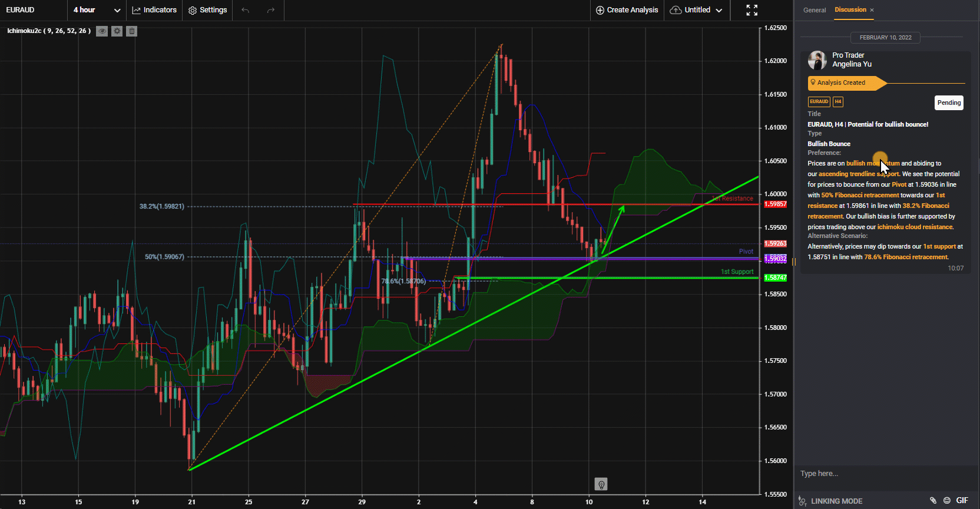The height and width of the screenshot is (509, 980).
Task: Click the 1.59263 current price label
Action: pyautogui.click(x=775, y=243)
